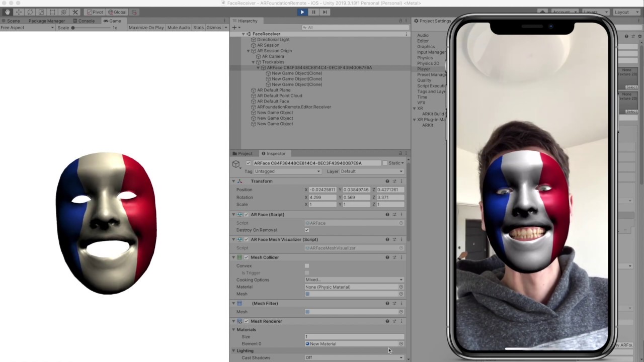
Task: Open Transform component help icon
Action: point(387,181)
